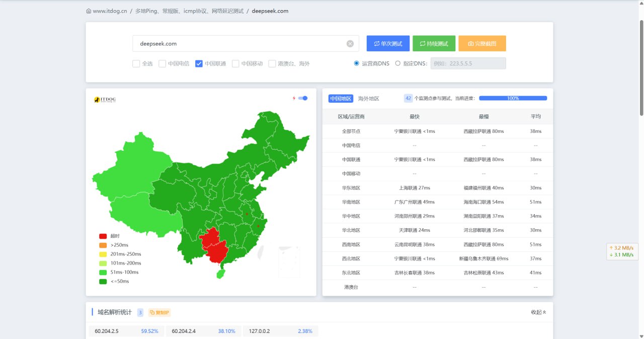Click the dark green <=50ms legend swatch
This screenshot has width=644, height=339.
103,282
